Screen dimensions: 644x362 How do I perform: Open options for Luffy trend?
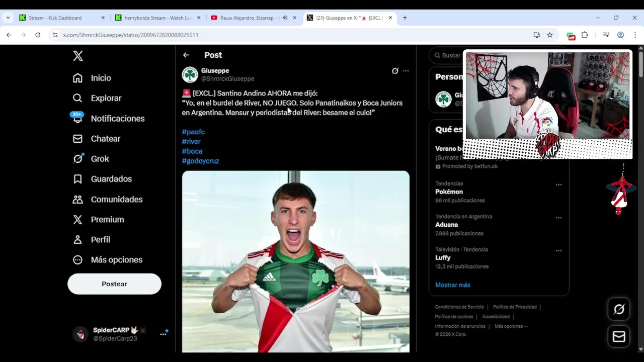558,250
